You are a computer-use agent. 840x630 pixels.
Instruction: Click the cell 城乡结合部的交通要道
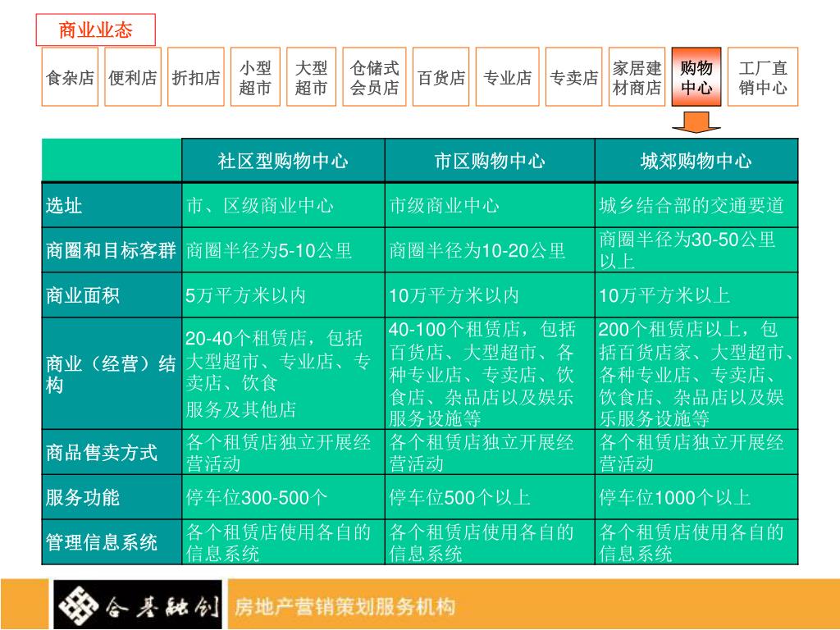[x=696, y=205]
